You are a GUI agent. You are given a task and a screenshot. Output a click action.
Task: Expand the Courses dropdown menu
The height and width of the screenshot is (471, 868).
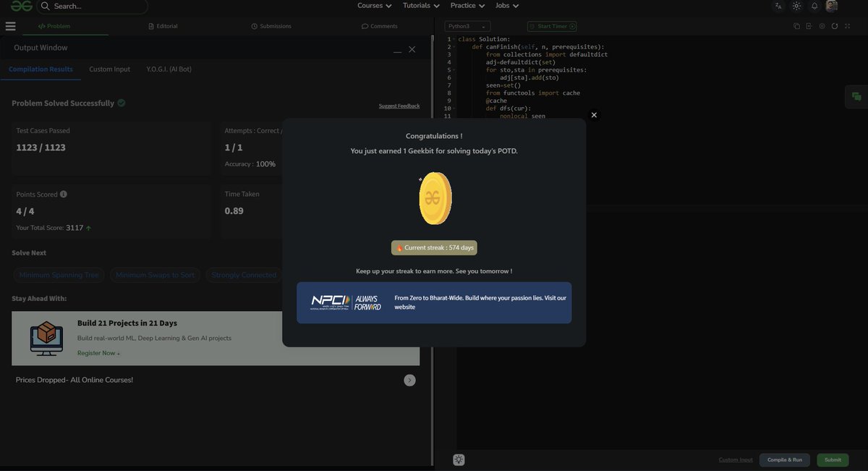point(375,6)
